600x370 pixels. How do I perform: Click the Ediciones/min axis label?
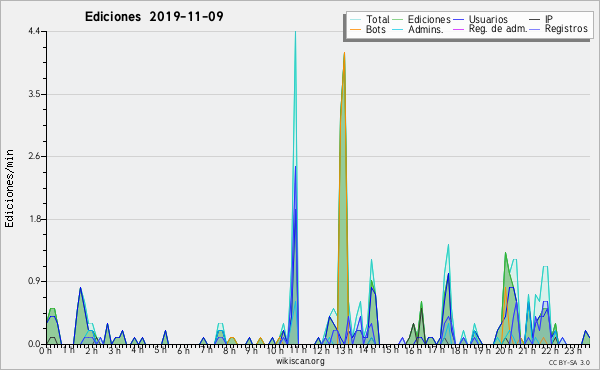click(x=9, y=188)
